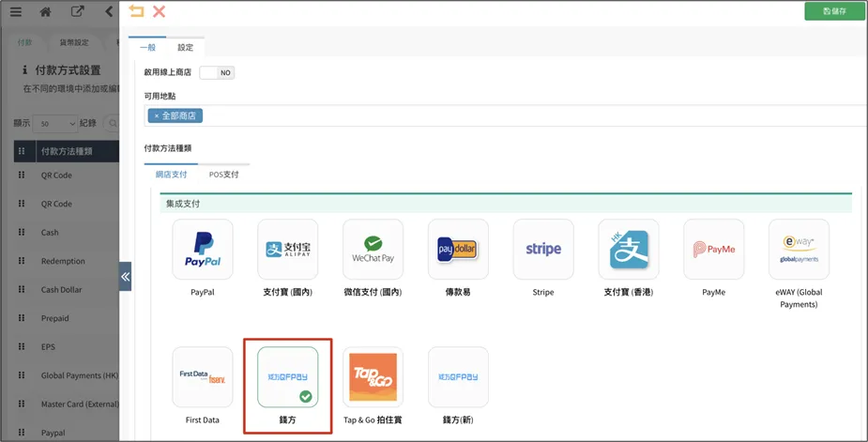
Task: Remove the 全部商店 tag
Action: point(157,115)
